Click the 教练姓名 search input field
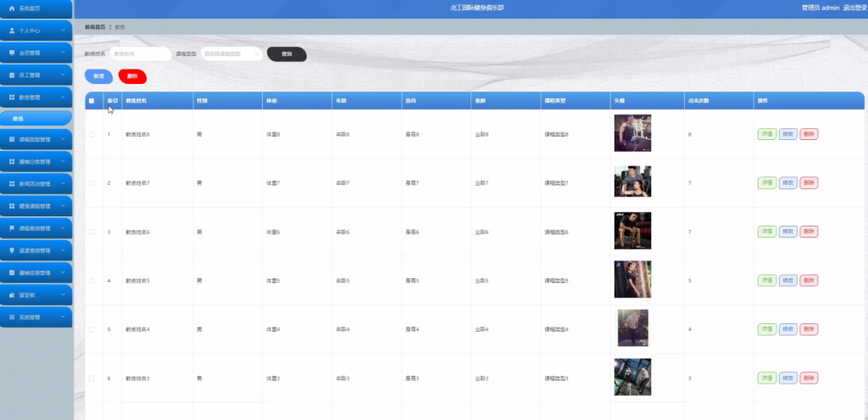868x420 pixels. point(141,53)
